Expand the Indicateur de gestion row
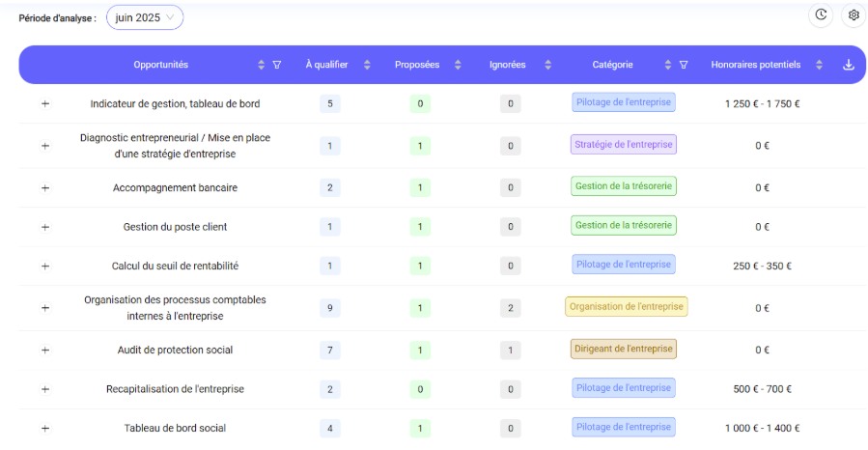Screen dimensions: 868x450 [x=45, y=103]
